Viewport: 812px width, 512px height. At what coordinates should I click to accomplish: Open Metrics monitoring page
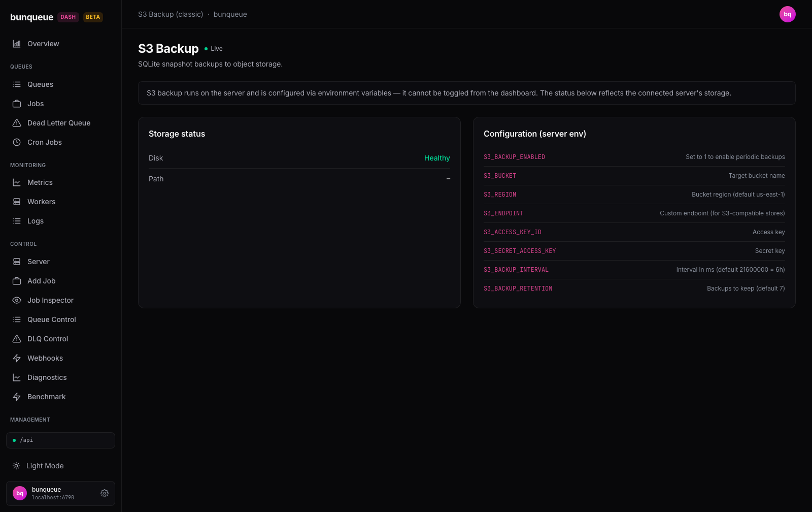pyautogui.click(x=60, y=182)
